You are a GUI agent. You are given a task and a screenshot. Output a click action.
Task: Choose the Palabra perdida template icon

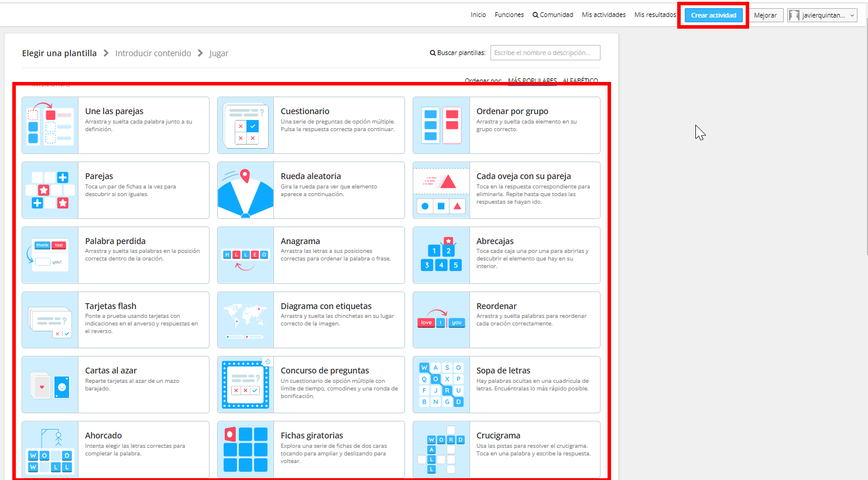50,255
